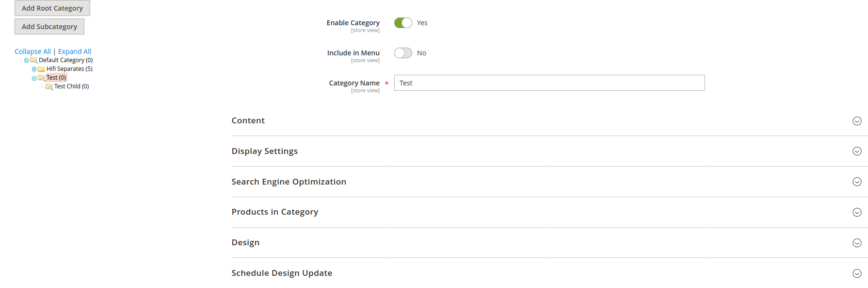This screenshot has width=868, height=288.
Task: Expand the Hifi Separates tree node
Action: pos(33,68)
